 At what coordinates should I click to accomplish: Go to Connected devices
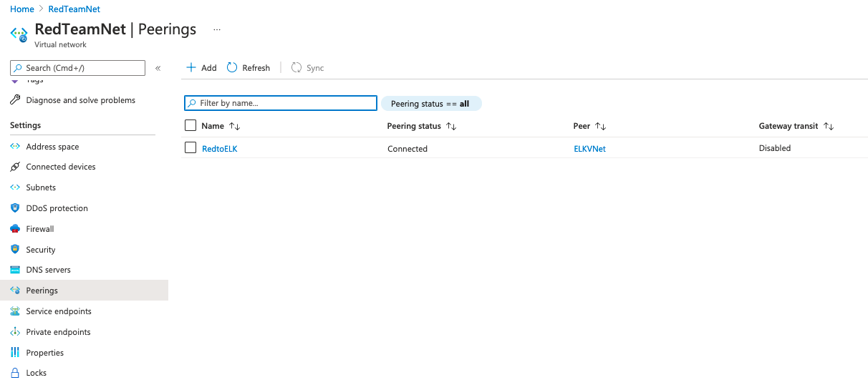(61, 167)
